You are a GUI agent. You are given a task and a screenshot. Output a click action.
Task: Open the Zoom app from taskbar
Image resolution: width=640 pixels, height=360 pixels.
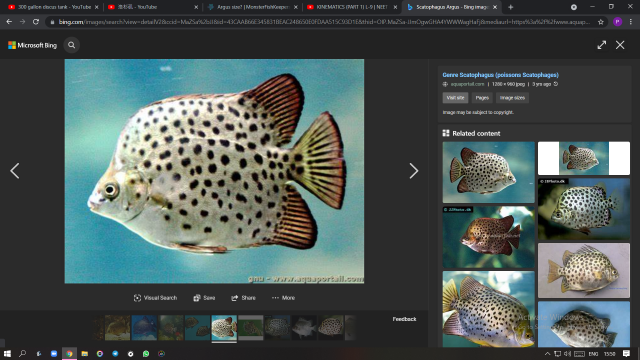[54, 354]
